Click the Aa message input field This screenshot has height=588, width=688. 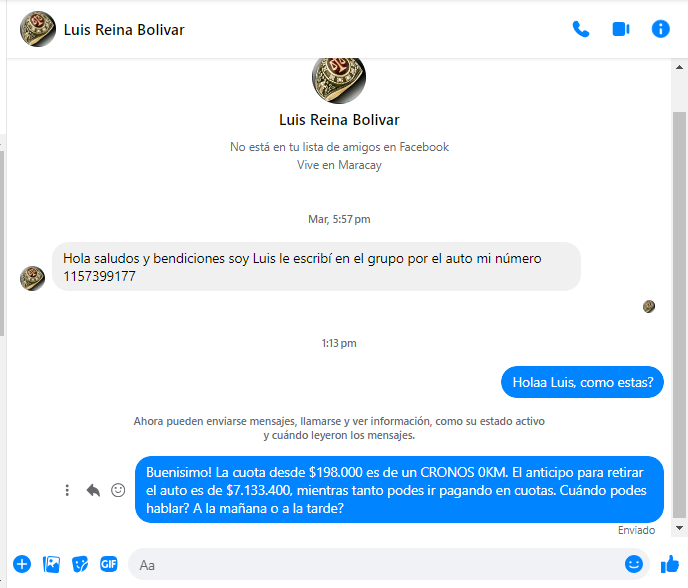coord(377,565)
